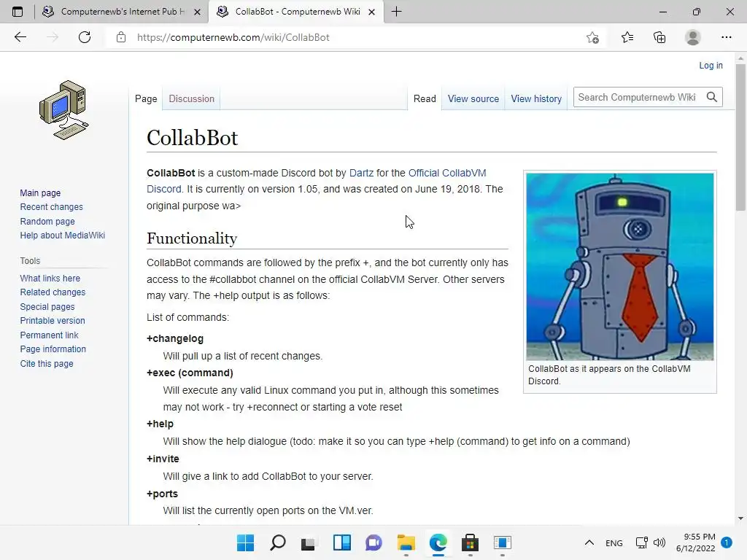
Task: Open Help about MediaWiki link
Action: click(x=63, y=236)
